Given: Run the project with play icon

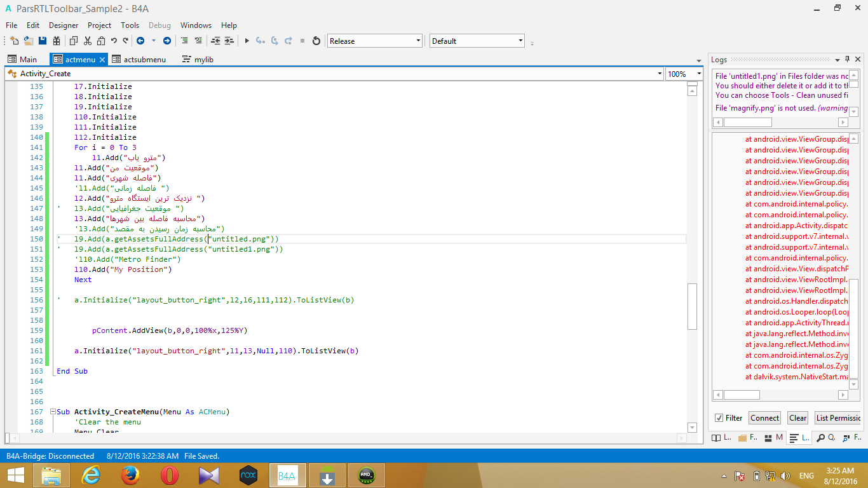Looking at the screenshot, I should (x=247, y=41).
